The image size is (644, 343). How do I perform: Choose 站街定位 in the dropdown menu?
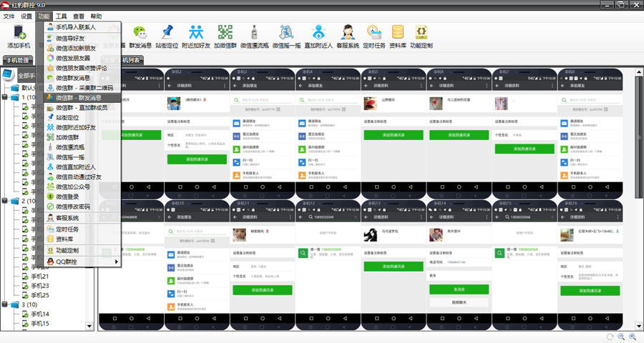coord(82,117)
